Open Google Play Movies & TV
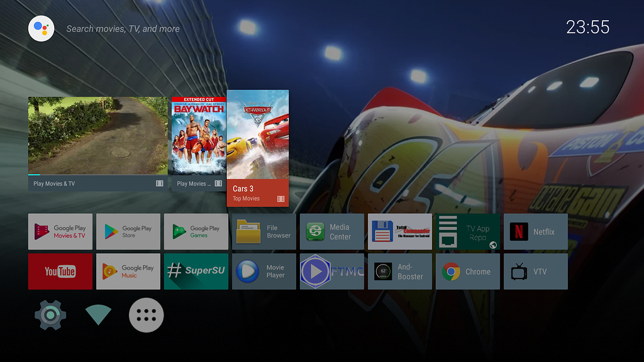Screen dimensions: 644x362 click(x=60, y=231)
